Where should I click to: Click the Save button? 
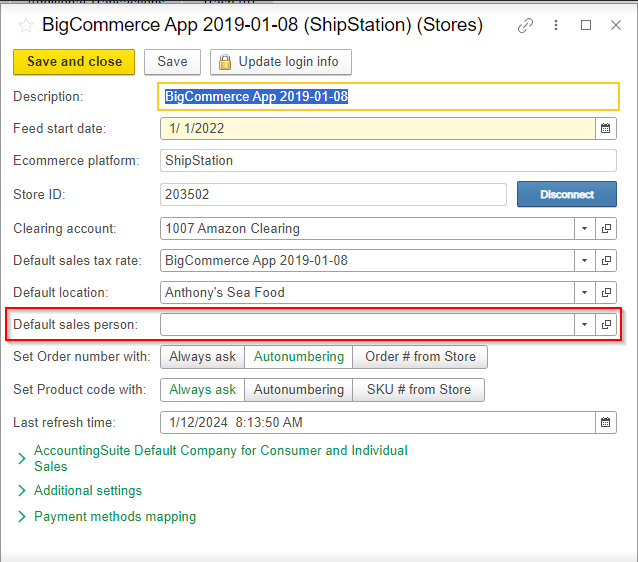coord(173,62)
